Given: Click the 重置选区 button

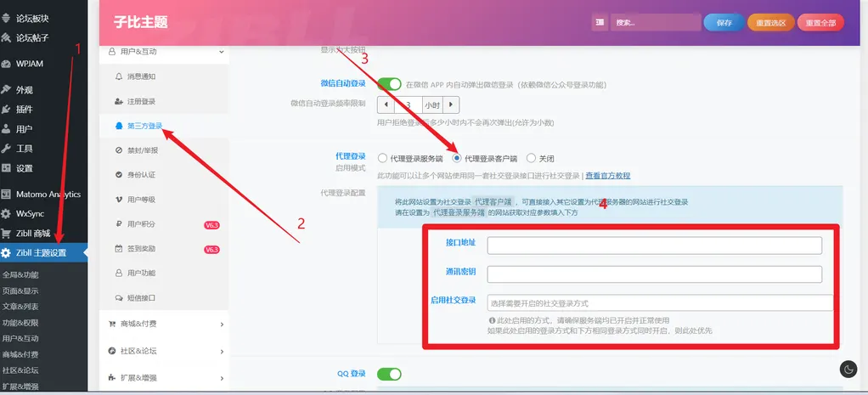Looking at the screenshot, I should coord(771,23).
